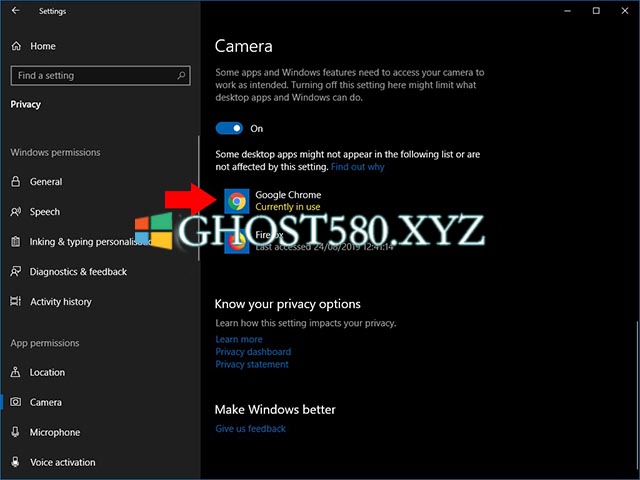
Task: Click the sidebar vertical scrollbar
Action: click(199, 198)
